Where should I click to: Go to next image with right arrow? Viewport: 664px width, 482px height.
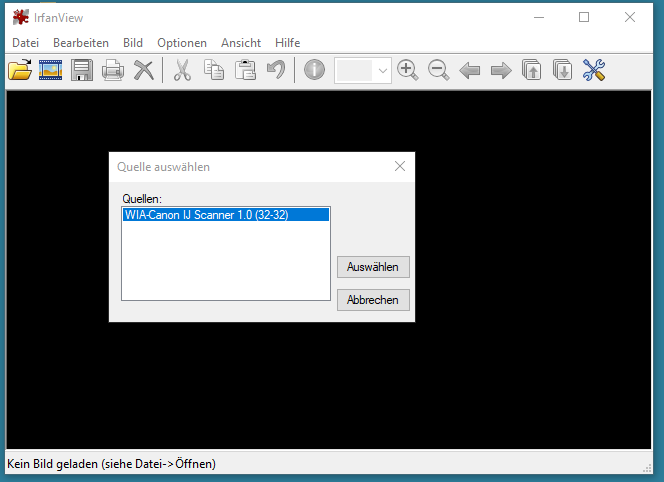click(501, 70)
